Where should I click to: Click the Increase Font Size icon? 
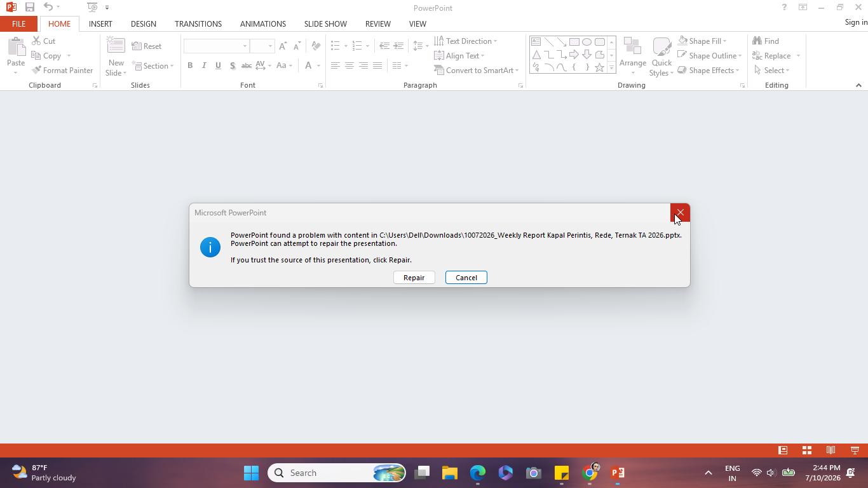(x=283, y=46)
